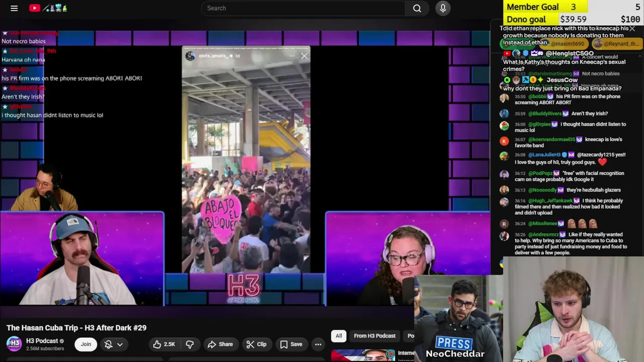
Task: Open the YouTube hamburger guide menu
Action: tap(14, 8)
